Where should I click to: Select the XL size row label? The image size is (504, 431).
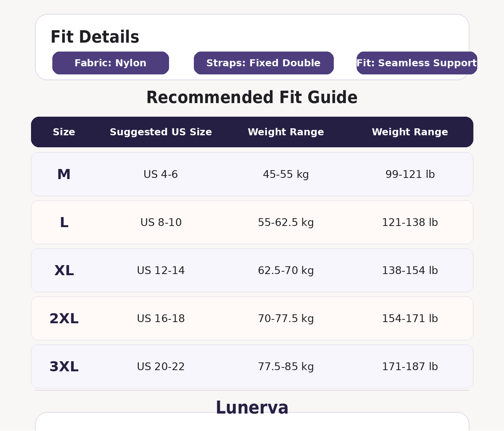tap(64, 271)
